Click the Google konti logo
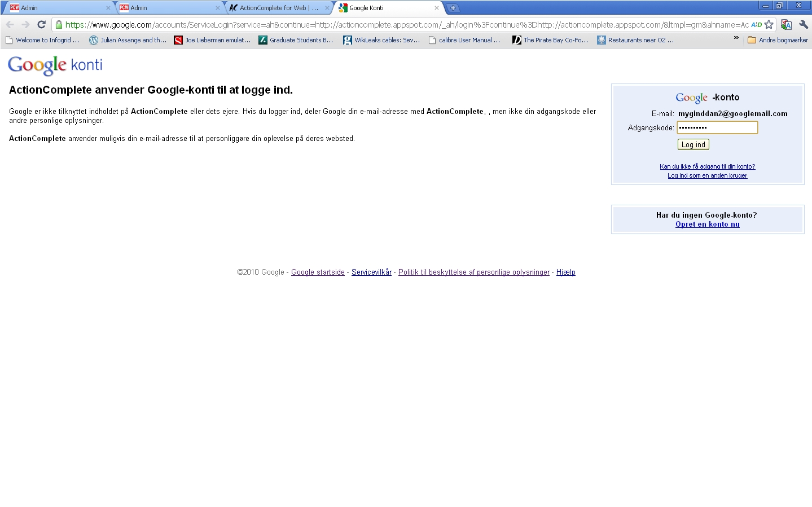Screen dimensions: 812x507 pyautogui.click(x=55, y=65)
